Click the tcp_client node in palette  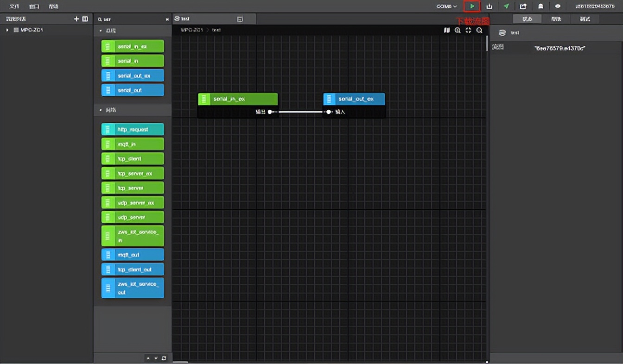point(133,159)
